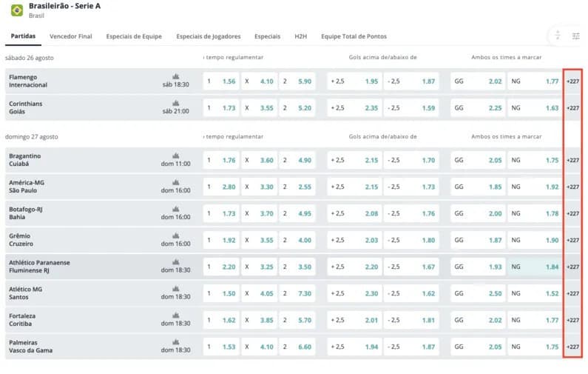Select São Paulo away win at 2.55
The height and width of the screenshot is (374, 588).
coord(297,187)
